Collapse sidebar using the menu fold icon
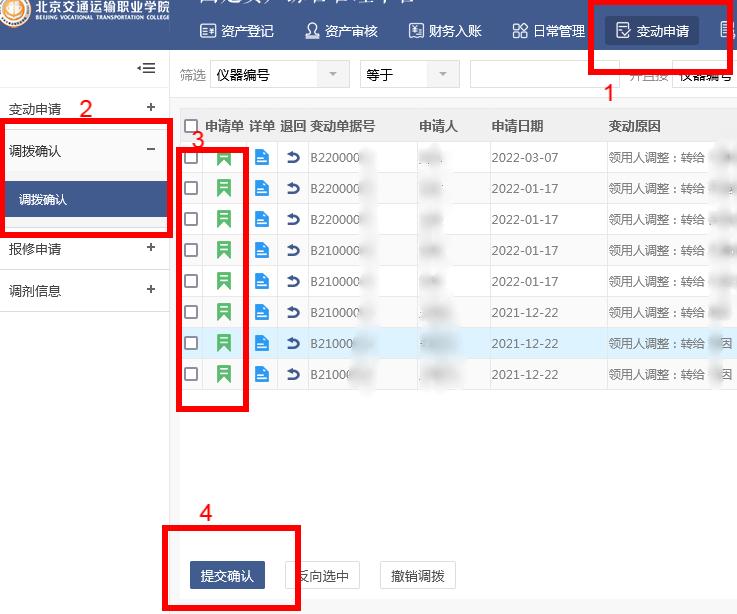This screenshot has height=614, width=737. click(146, 68)
